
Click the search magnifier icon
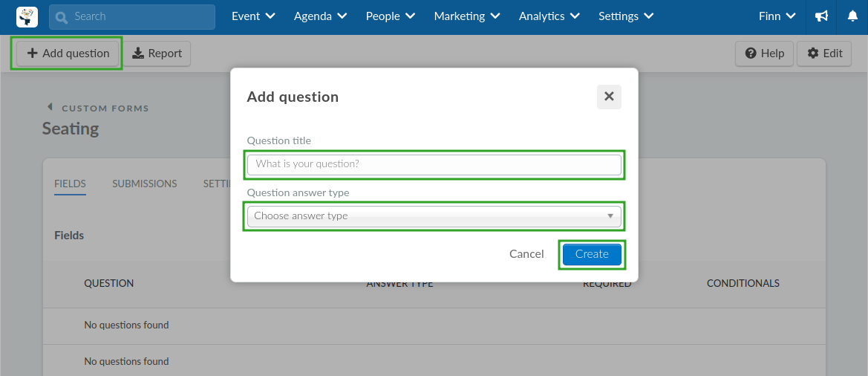click(62, 17)
